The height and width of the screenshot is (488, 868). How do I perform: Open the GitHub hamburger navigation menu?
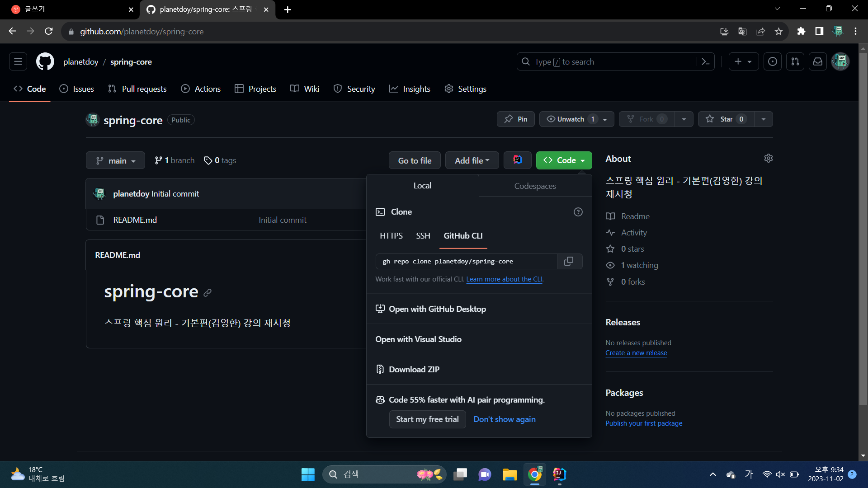[18, 61]
